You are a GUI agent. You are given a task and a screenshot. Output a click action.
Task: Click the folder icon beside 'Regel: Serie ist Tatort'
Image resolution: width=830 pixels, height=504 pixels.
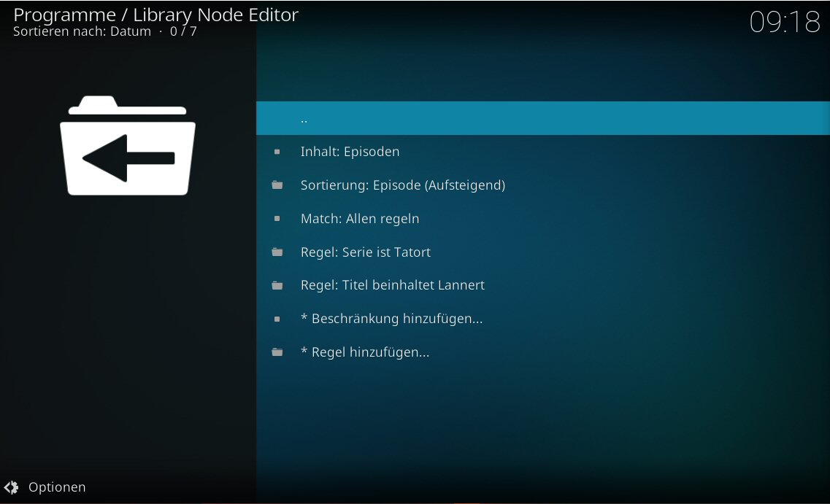pos(277,252)
